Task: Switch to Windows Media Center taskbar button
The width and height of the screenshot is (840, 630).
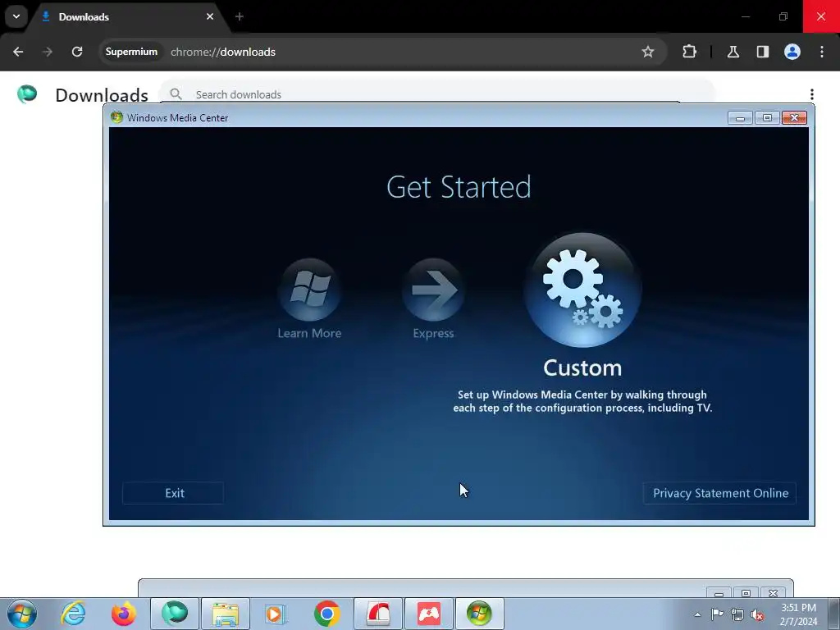Action: click(x=479, y=614)
